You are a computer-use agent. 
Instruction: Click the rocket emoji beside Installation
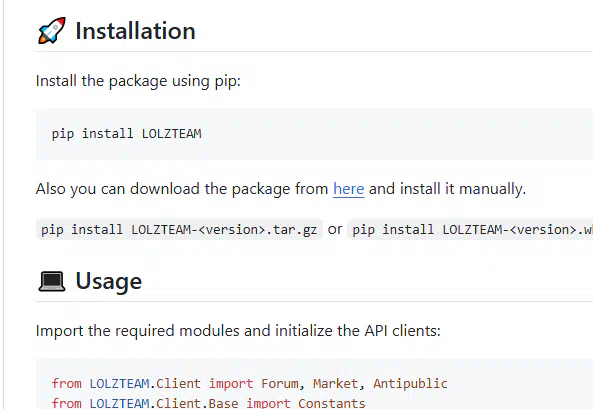click(x=52, y=31)
